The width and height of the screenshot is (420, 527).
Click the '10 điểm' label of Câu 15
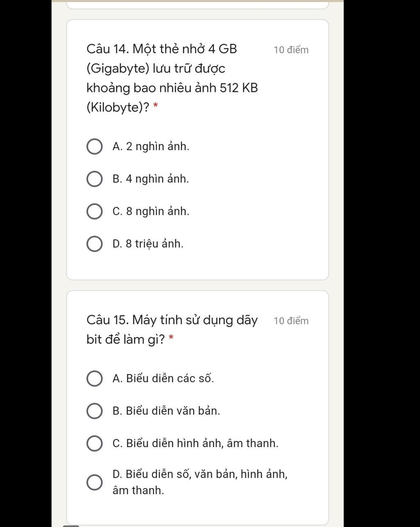tap(291, 321)
